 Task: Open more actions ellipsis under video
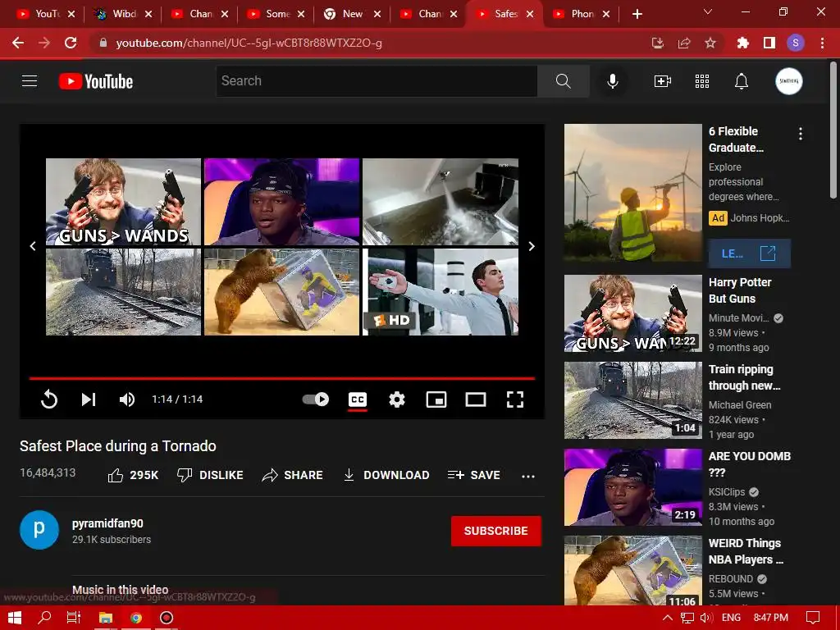click(x=528, y=476)
